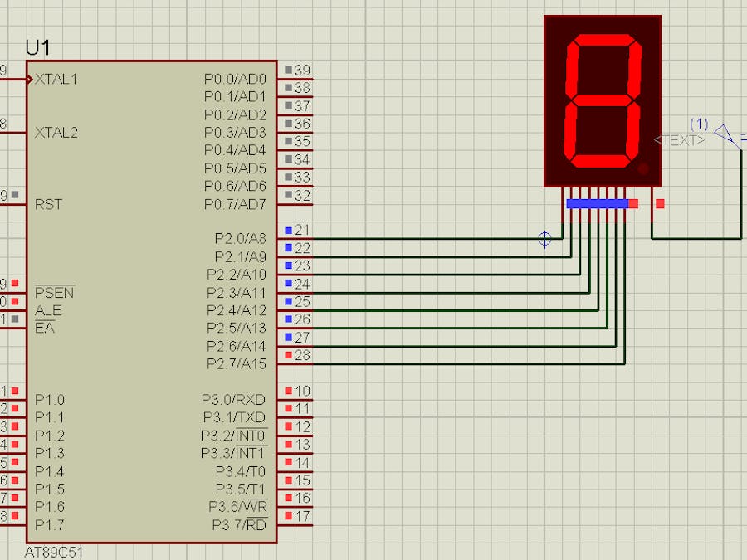747x560 pixels.
Task: Click the AT89C51 part name label
Action: click(52, 550)
